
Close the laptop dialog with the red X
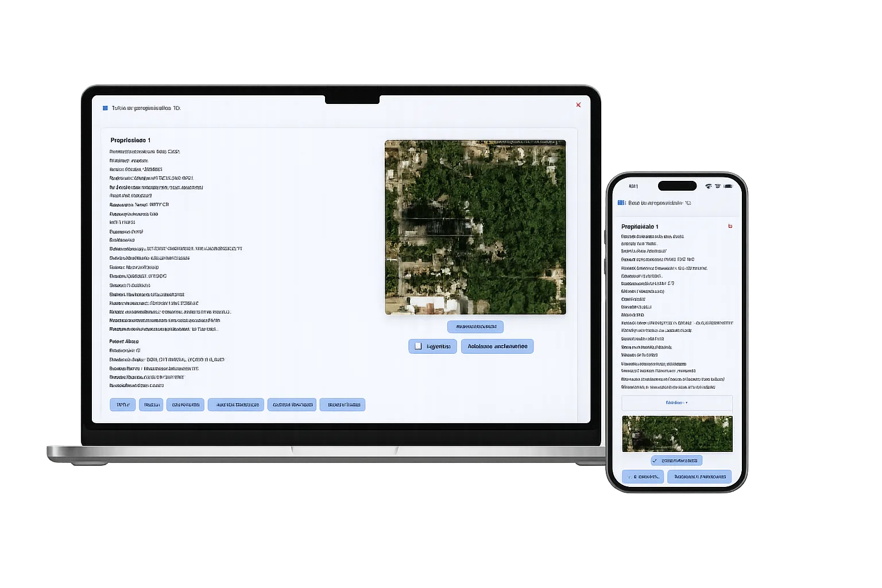(x=578, y=105)
